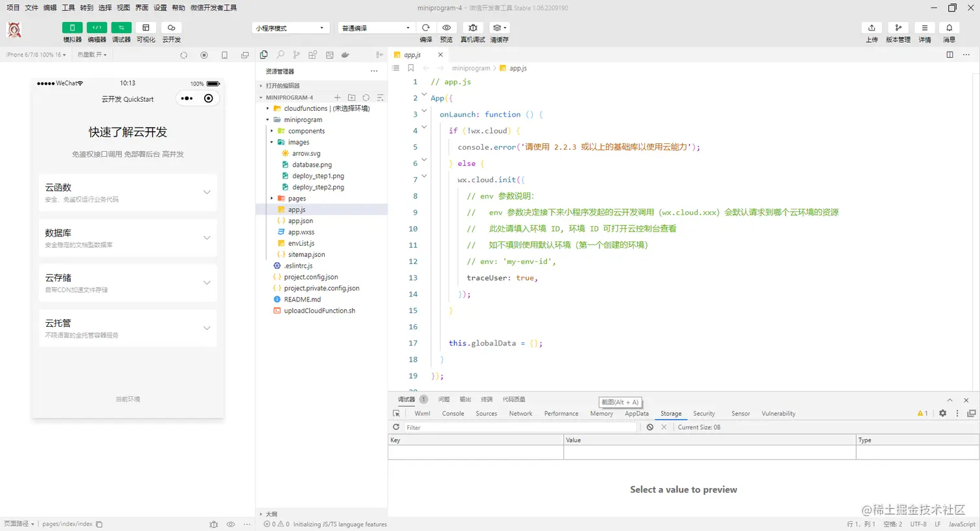The image size is (980, 531).
Task: Click the JavaScript language status item
Action: point(962,524)
